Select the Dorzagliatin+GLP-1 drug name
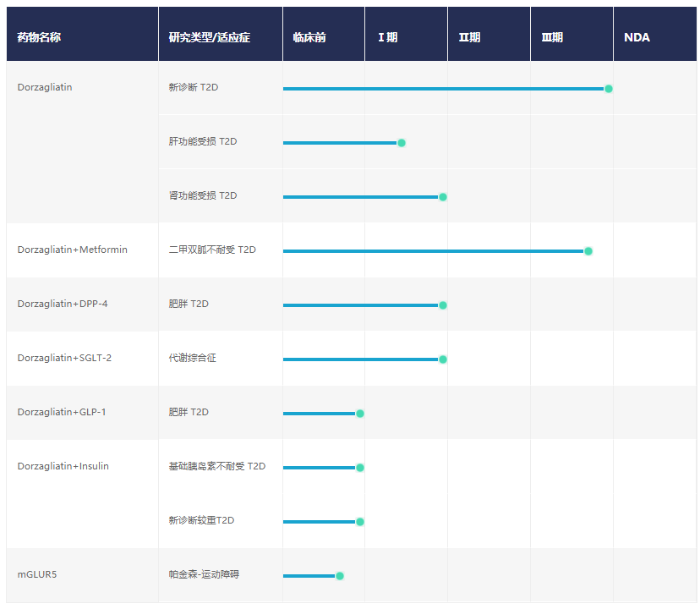Image resolution: width=700 pixels, height=609 pixels. [x=62, y=412]
